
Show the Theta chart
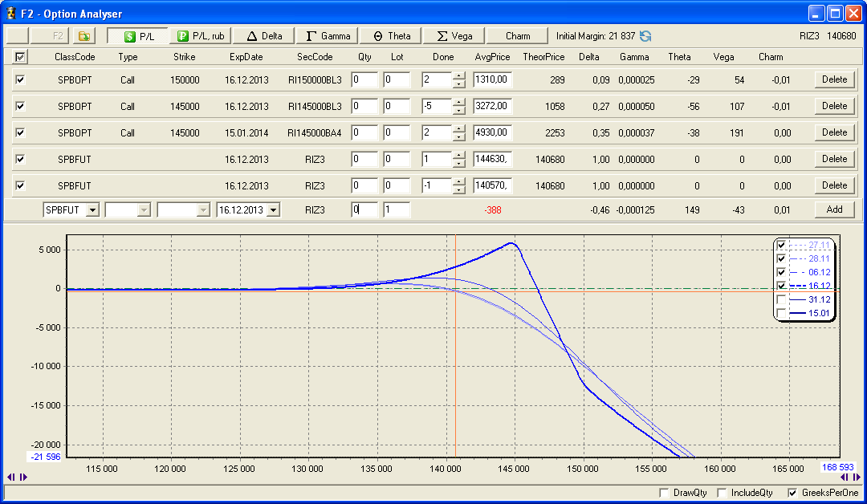(391, 36)
